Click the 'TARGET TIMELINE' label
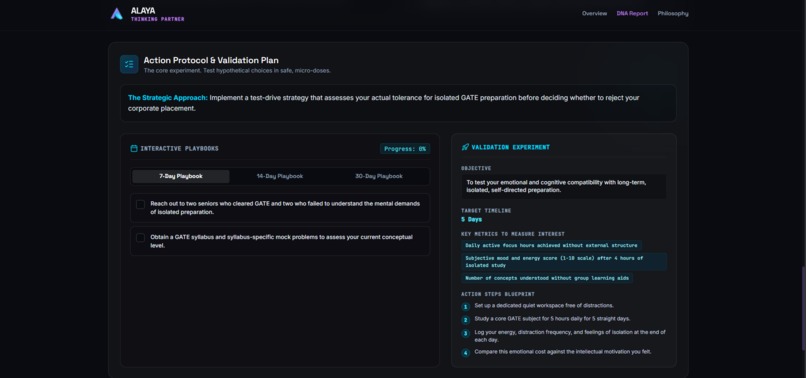This screenshot has width=806, height=378. [x=486, y=211]
